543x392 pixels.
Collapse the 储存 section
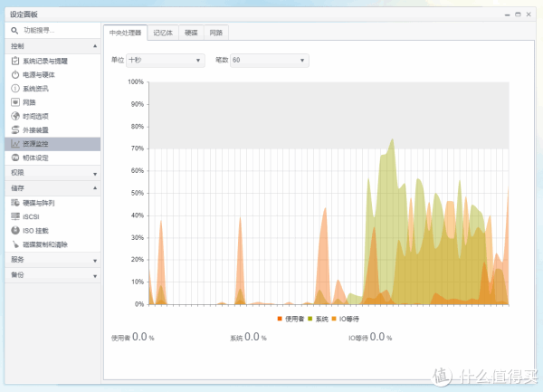click(53, 188)
